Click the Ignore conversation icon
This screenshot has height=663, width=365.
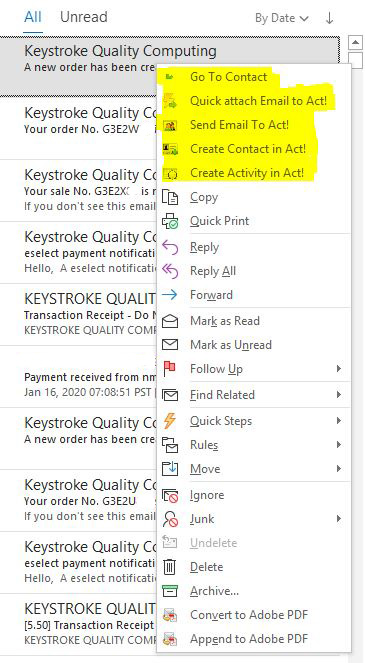tap(170, 495)
